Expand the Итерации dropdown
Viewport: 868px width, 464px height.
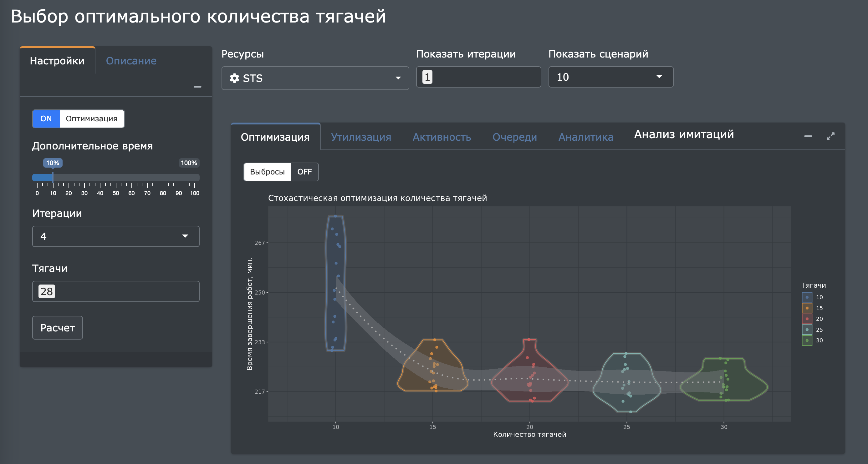tap(115, 236)
